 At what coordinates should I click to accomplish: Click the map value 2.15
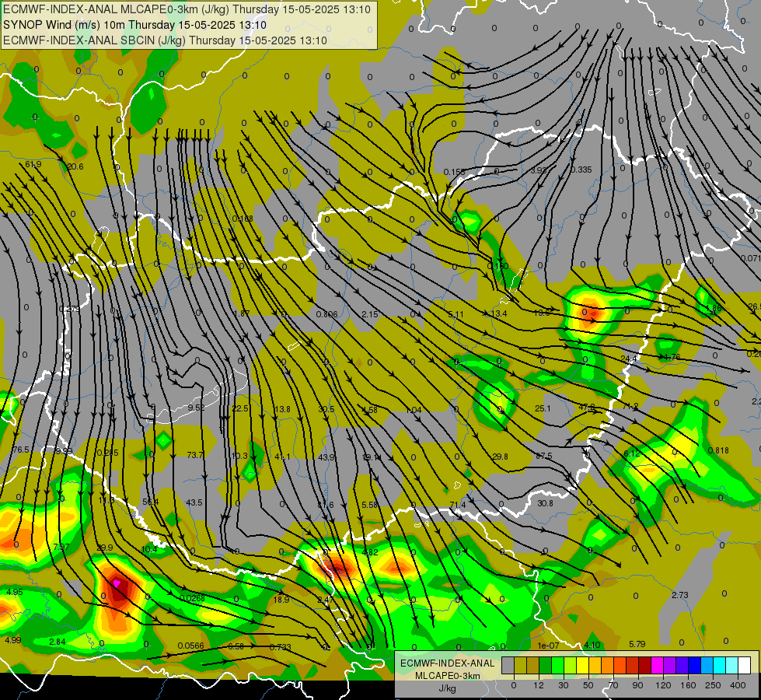coord(370,314)
